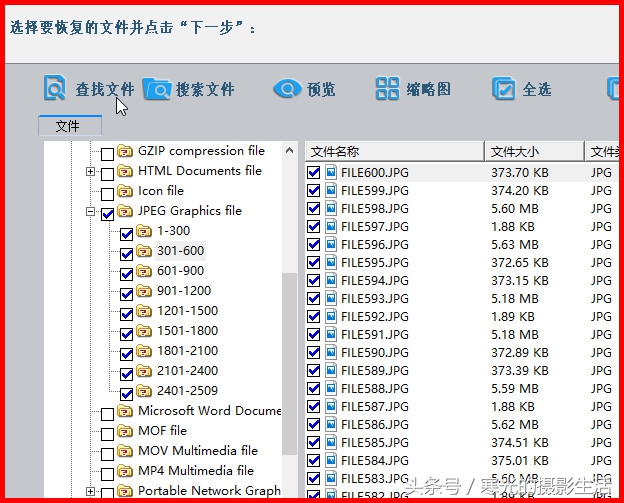Click image file icon of FILE592.JPG
624x503 pixels.
[331, 316]
